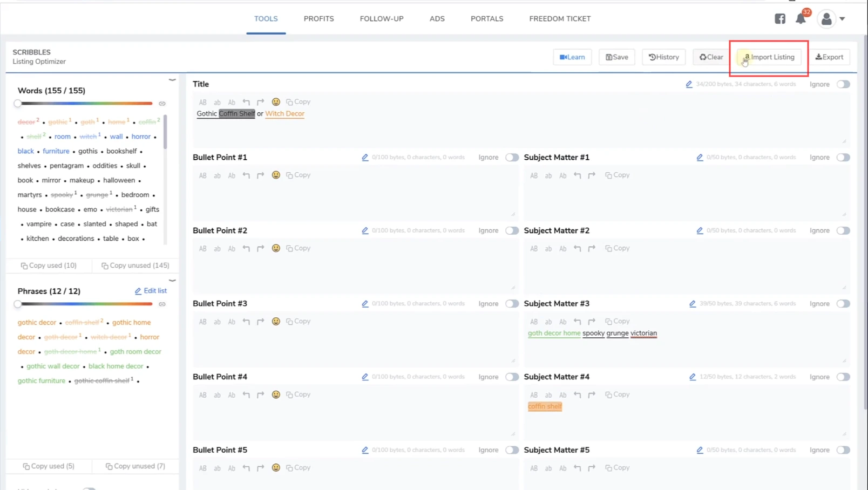868x490 pixels.
Task: Open the user account dropdown
Action: pyautogui.click(x=831, y=19)
